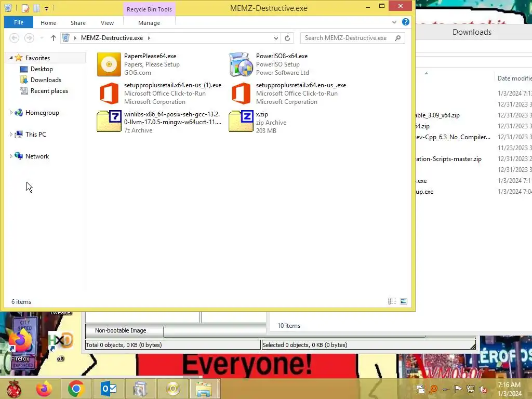Viewport: 532px width, 399px height.
Task: Click Date modified column header in Downloads window
Action: click(x=514, y=78)
